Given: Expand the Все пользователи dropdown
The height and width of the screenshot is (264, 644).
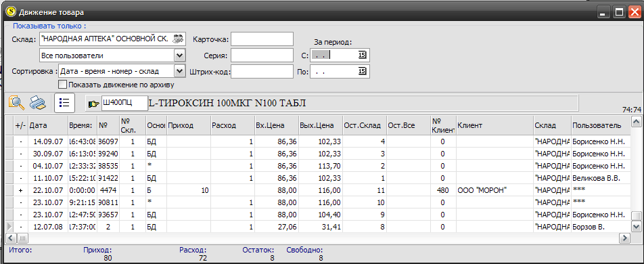Looking at the screenshot, I should click(179, 55).
